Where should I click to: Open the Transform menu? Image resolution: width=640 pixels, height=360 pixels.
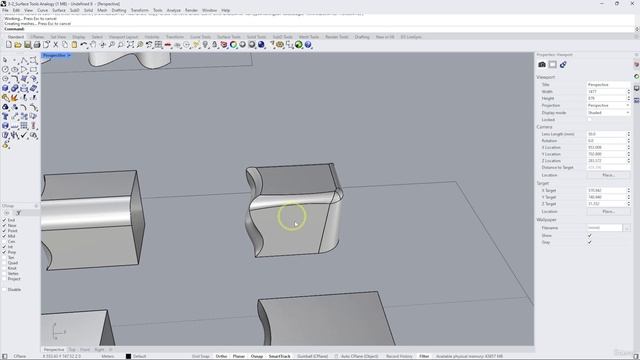pyautogui.click(x=140, y=10)
